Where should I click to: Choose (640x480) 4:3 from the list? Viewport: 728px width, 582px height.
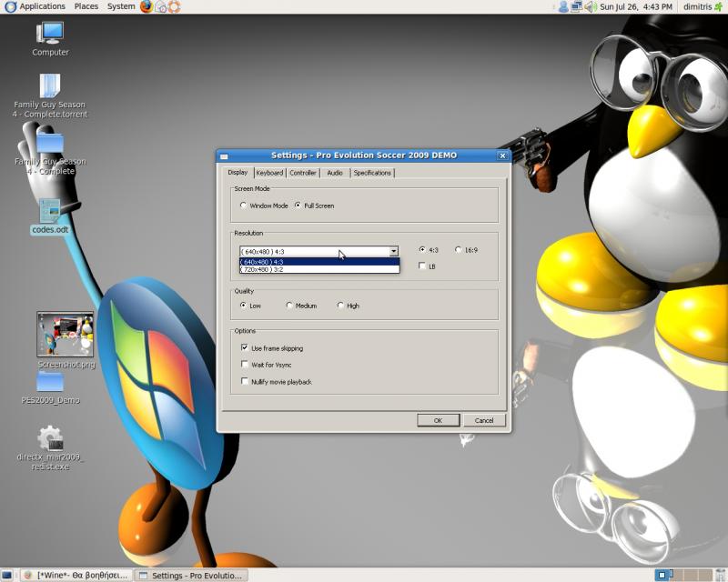pyautogui.click(x=319, y=262)
